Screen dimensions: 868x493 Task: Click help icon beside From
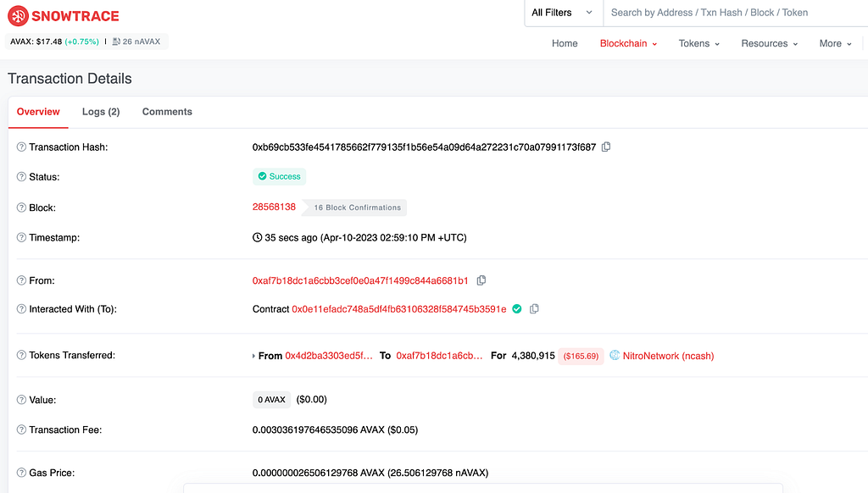(21, 280)
